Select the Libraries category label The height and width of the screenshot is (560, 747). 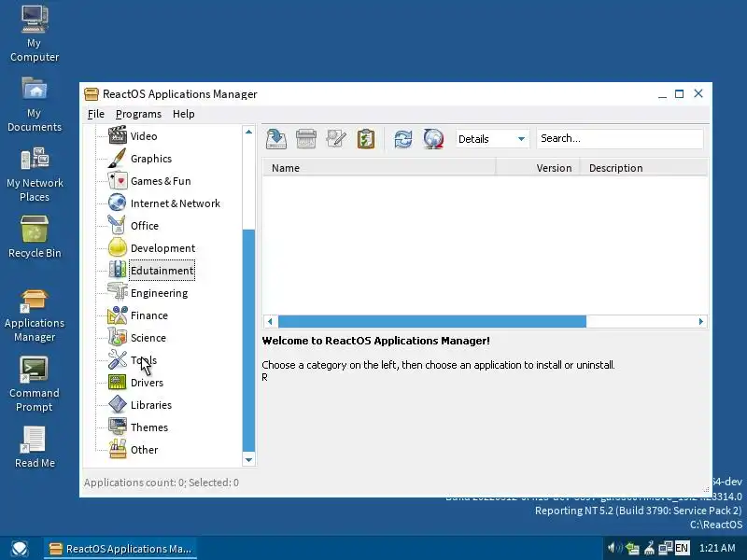tap(151, 405)
